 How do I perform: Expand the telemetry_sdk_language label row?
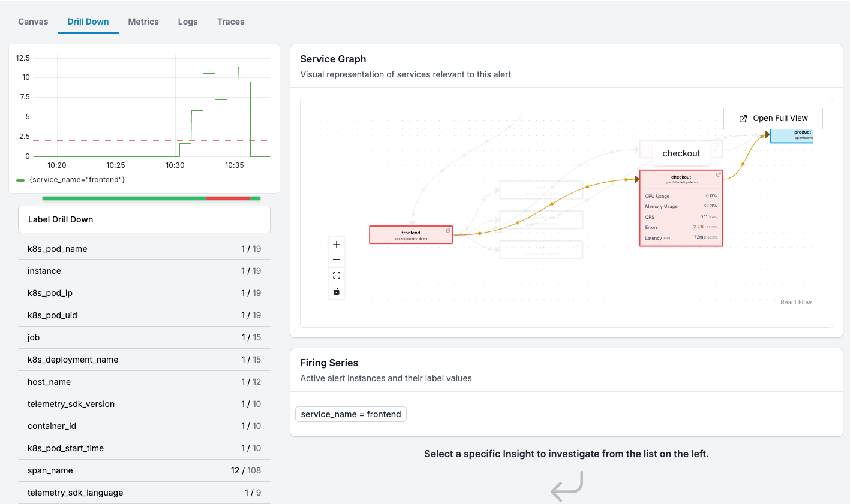pyautogui.click(x=144, y=493)
